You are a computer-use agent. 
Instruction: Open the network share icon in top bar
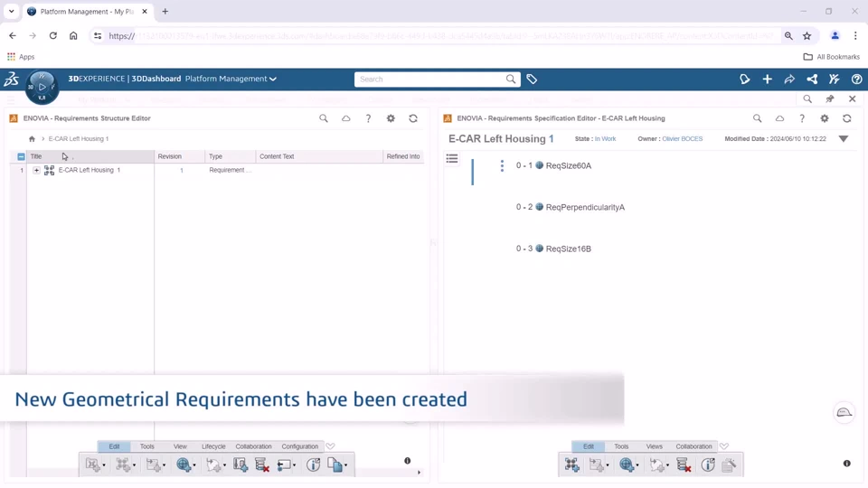point(812,80)
